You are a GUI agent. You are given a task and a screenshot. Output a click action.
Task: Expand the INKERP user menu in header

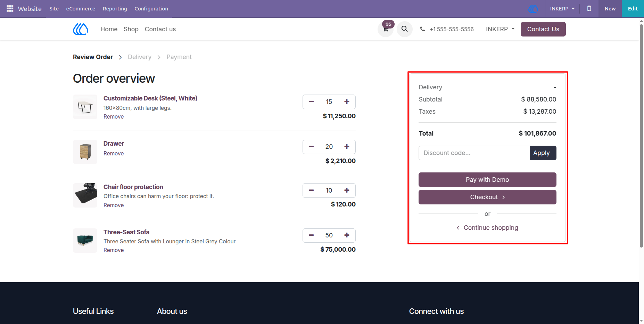[500, 29]
